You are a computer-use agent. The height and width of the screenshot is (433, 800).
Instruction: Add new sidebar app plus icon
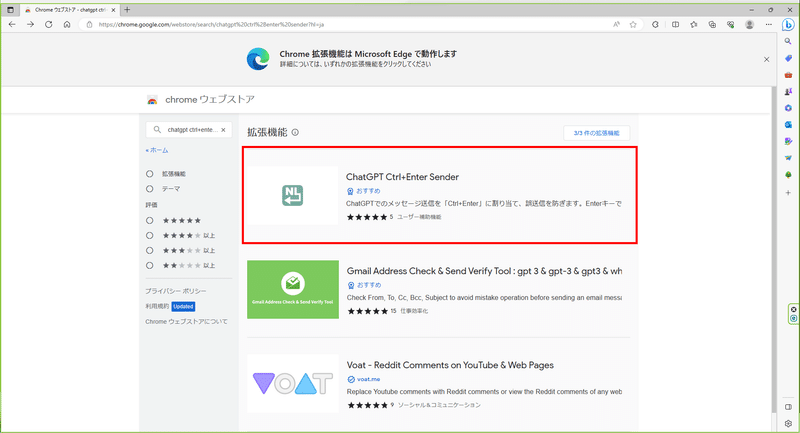pos(788,193)
